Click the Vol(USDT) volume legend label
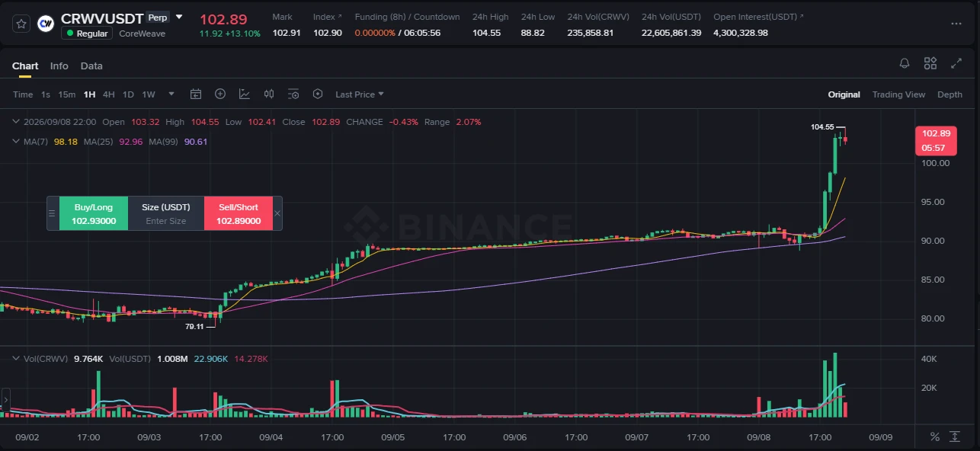Screen dimensions: 980x451 [130, 358]
